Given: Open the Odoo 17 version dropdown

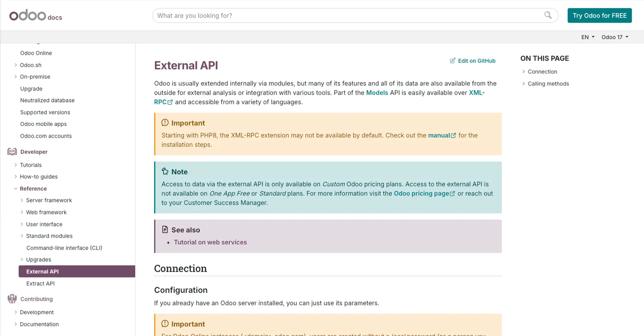Looking at the screenshot, I should click(x=615, y=37).
